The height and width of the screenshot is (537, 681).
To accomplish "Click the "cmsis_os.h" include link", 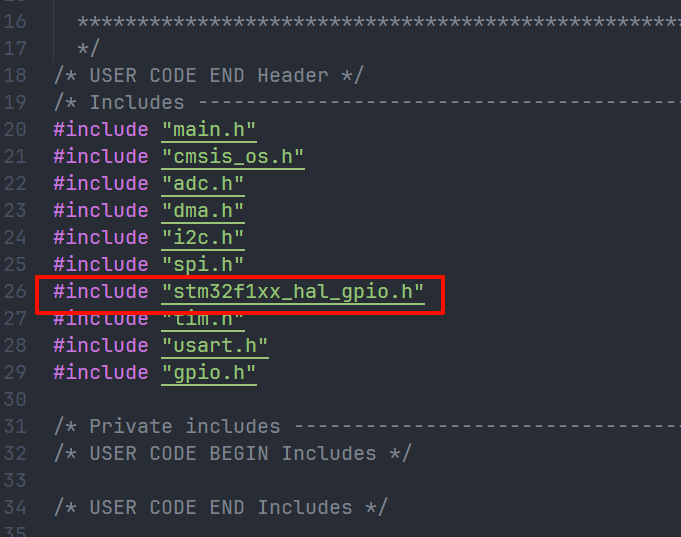I will tap(232, 156).
